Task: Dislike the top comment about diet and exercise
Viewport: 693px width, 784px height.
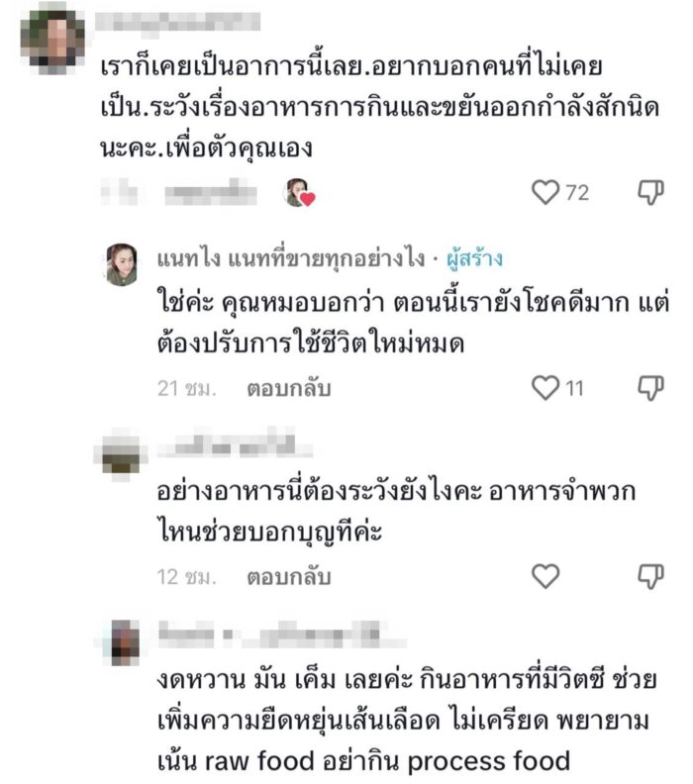Action: pos(649,192)
